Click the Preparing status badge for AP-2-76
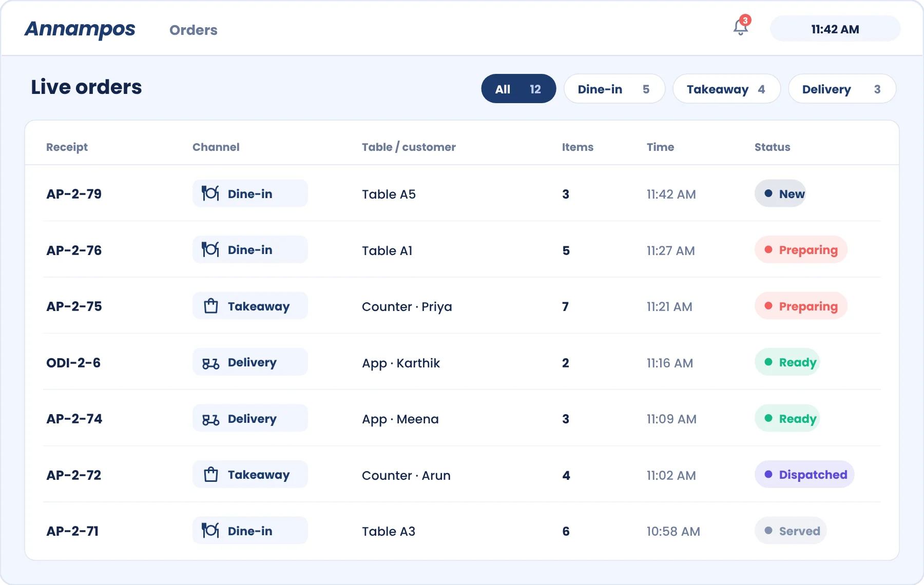The image size is (924, 585). click(x=801, y=250)
